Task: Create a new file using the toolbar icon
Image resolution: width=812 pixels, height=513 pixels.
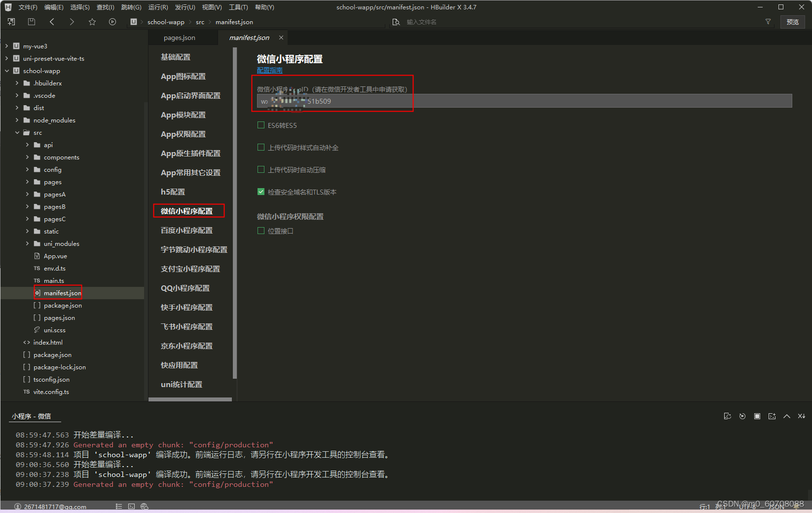Action: [x=11, y=22]
